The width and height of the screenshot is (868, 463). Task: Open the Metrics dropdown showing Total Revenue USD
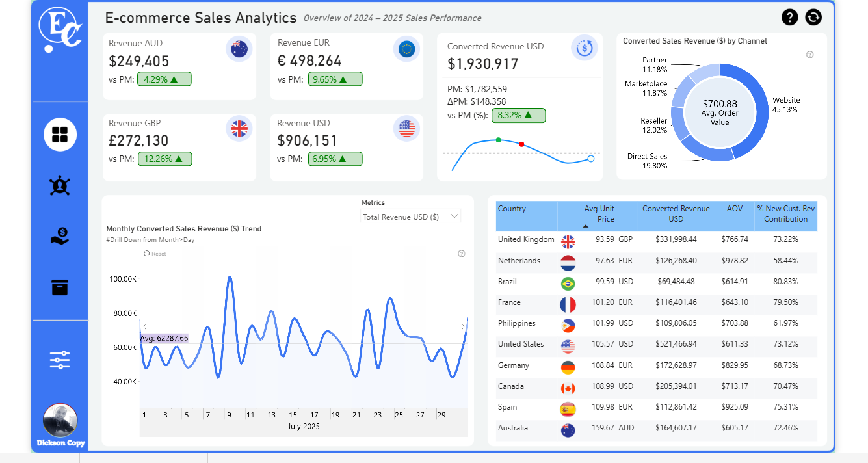[x=410, y=216]
